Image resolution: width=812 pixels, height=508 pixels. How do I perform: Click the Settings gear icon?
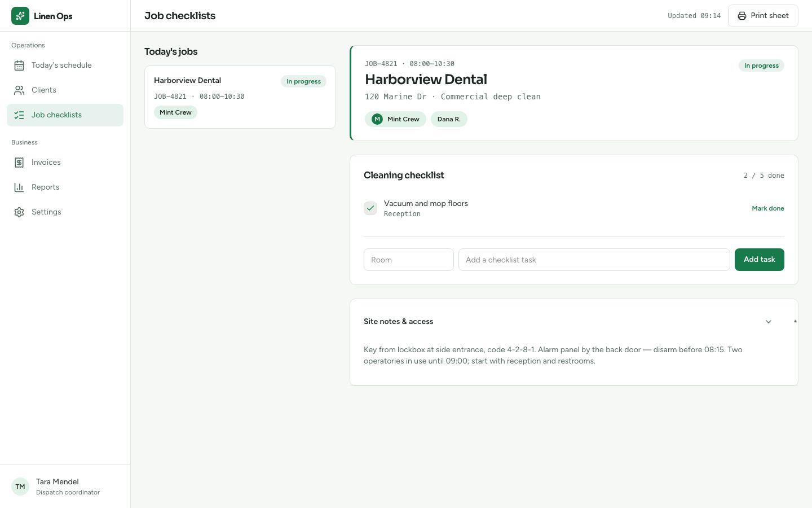click(x=19, y=212)
